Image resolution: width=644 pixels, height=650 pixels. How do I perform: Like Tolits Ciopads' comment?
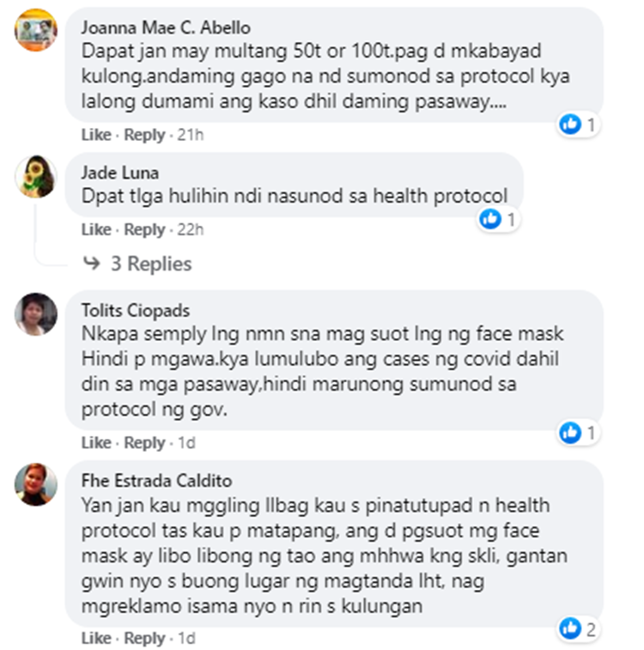tap(96, 442)
